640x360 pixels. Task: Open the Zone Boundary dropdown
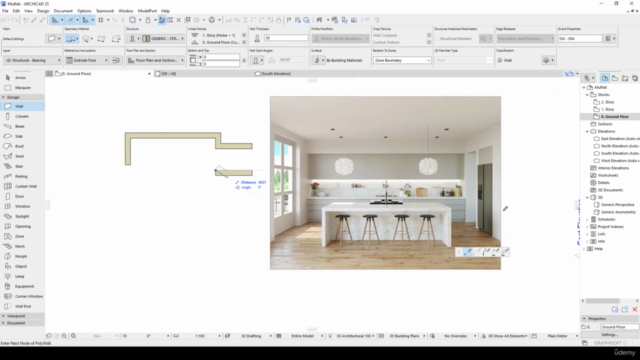click(402, 60)
